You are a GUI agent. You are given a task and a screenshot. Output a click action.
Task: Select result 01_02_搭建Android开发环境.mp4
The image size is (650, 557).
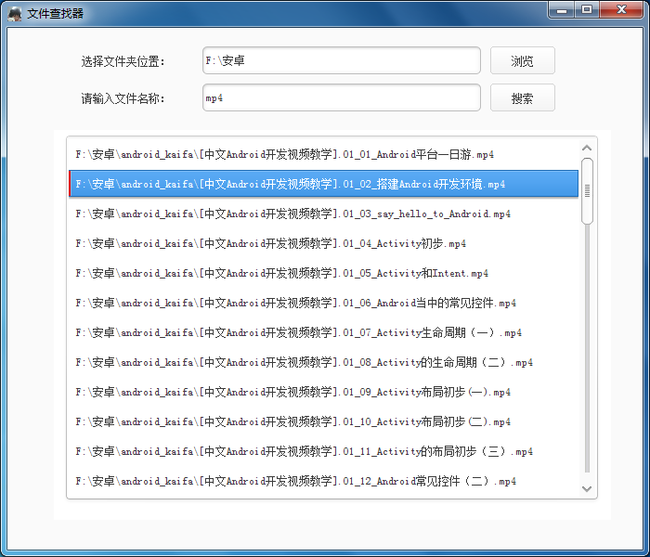click(323, 184)
